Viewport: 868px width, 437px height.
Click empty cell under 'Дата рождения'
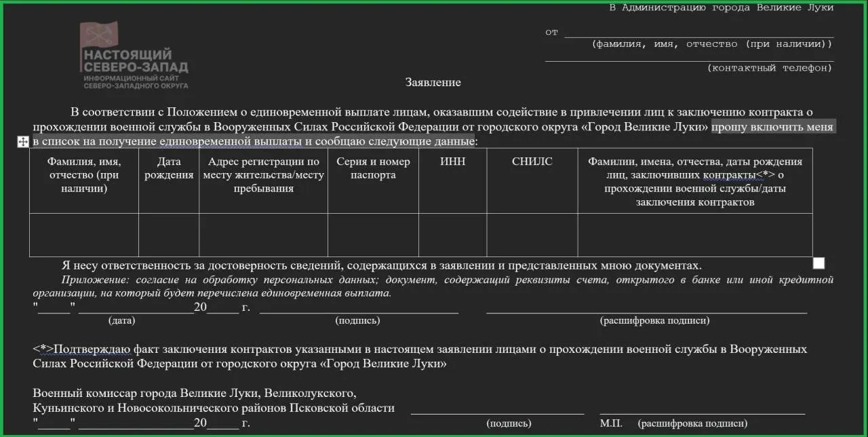[169, 235]
